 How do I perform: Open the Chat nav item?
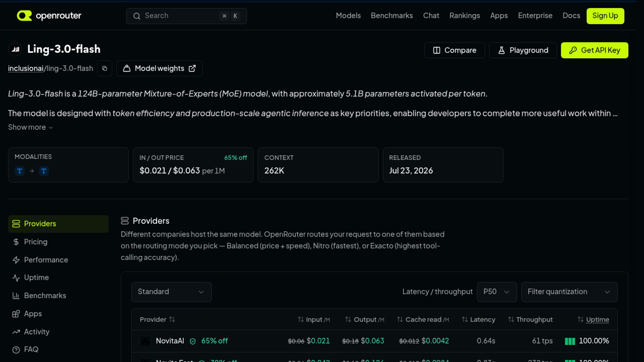click(x=431, y=16)
